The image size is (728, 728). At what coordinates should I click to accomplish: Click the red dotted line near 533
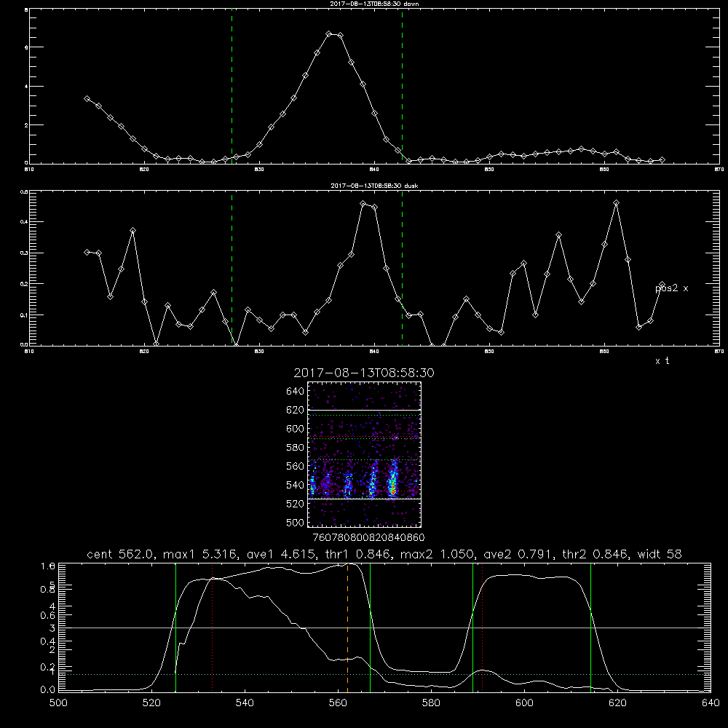pos(212,627)
